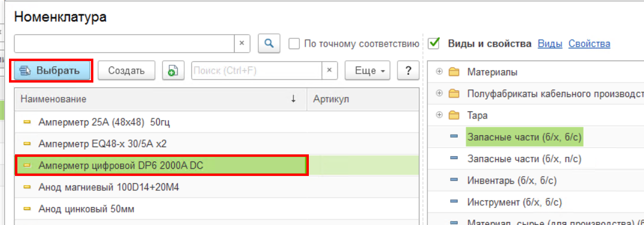Viewport: 644px width, 225px height.
Task: Click the sort arrow in the Наименование column
Action: tap(293, 99)
